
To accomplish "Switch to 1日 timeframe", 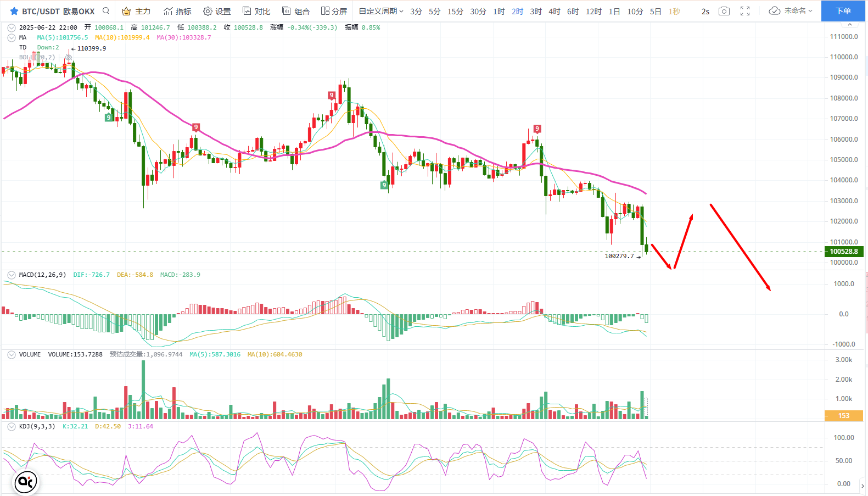I will [x=614, y=11].
